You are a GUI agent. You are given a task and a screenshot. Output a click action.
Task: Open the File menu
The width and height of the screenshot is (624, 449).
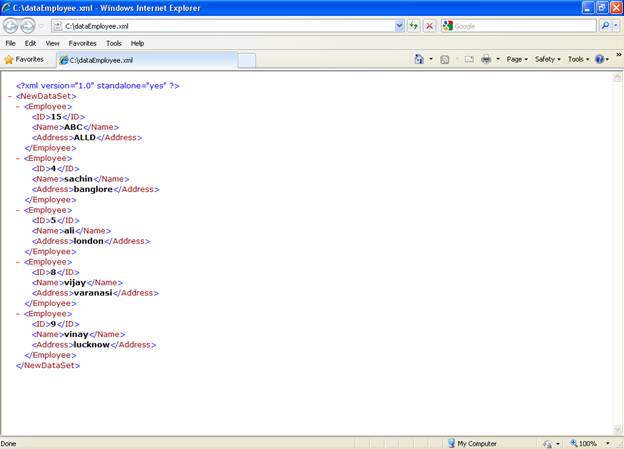10,44
